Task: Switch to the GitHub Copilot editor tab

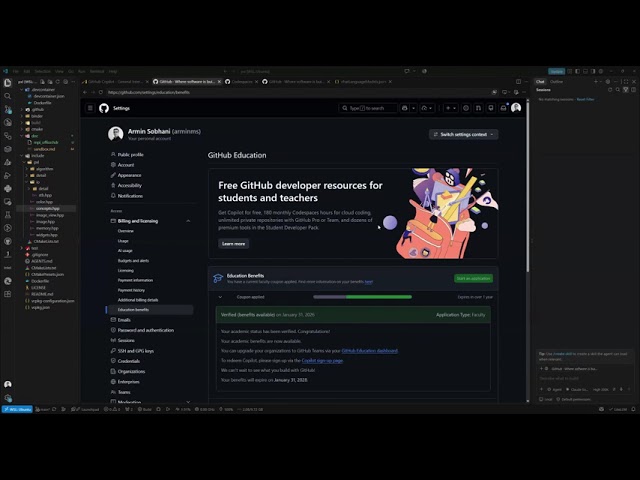Action: tap(113, 82)
